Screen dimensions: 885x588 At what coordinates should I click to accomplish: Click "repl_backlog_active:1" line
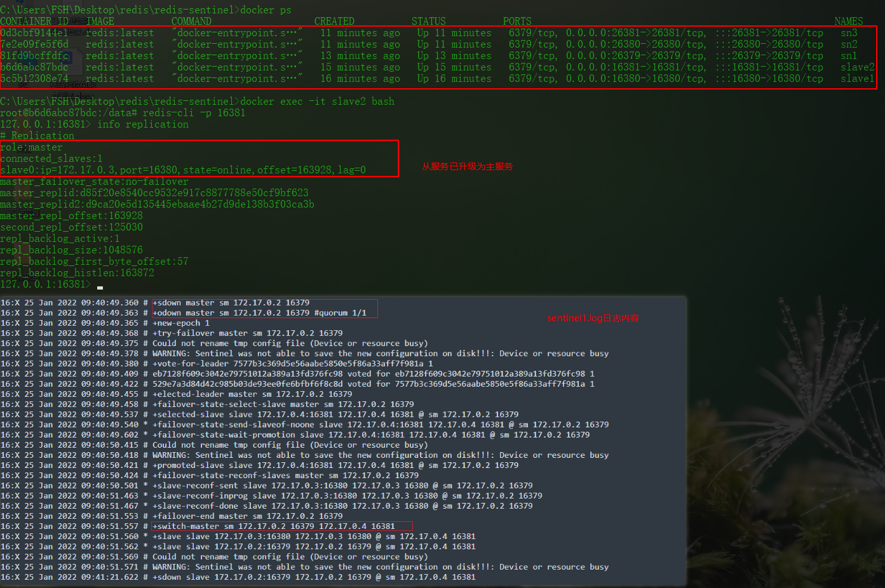coord(60,239)
